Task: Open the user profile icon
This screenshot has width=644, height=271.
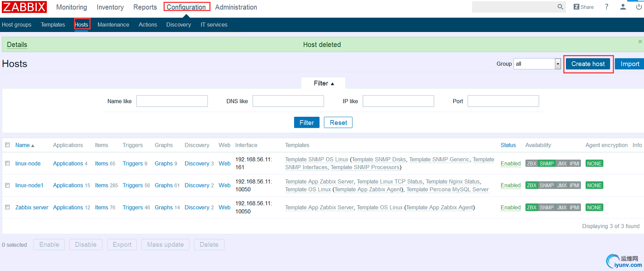Action: click(623, 7)
